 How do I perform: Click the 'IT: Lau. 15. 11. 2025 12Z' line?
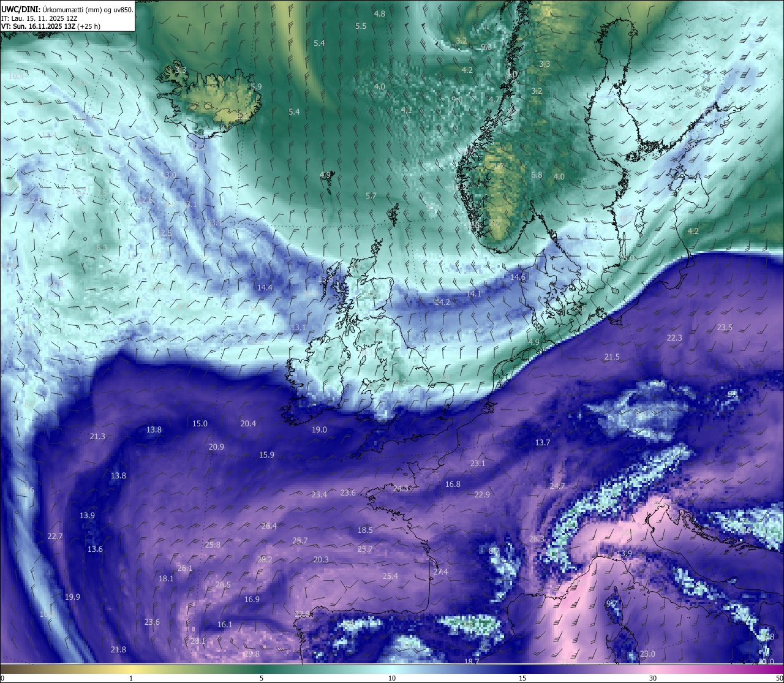(x=39, y=18)
